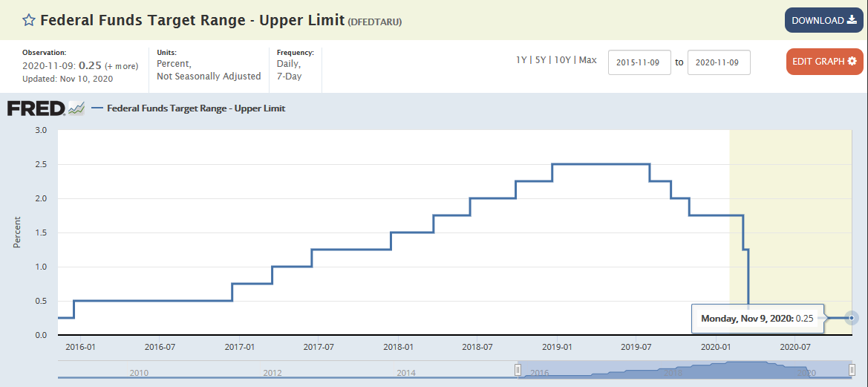868x387 pixels.
Task: Click the 2018-01 x-axis label
Action: [398, 347]
